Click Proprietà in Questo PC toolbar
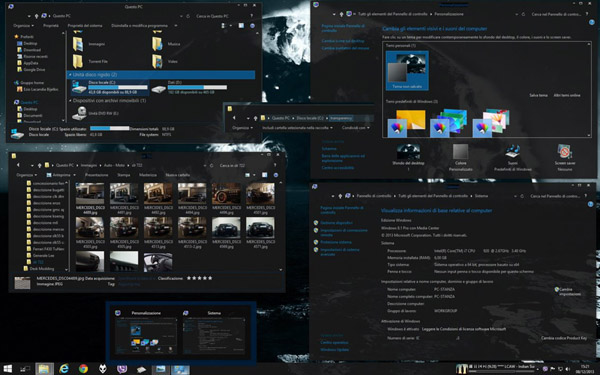This screenshot has height=375, width=600. (x=51, y=26)
